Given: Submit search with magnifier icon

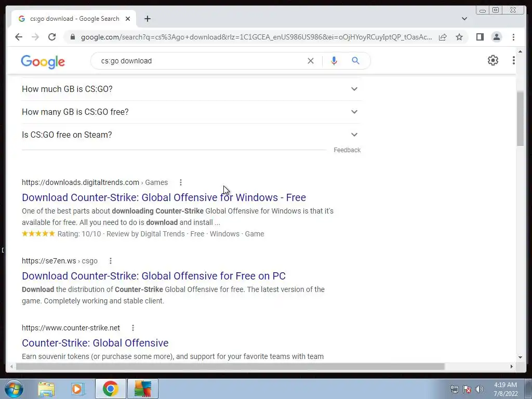Looking at the screenshot, I should 355,61.
